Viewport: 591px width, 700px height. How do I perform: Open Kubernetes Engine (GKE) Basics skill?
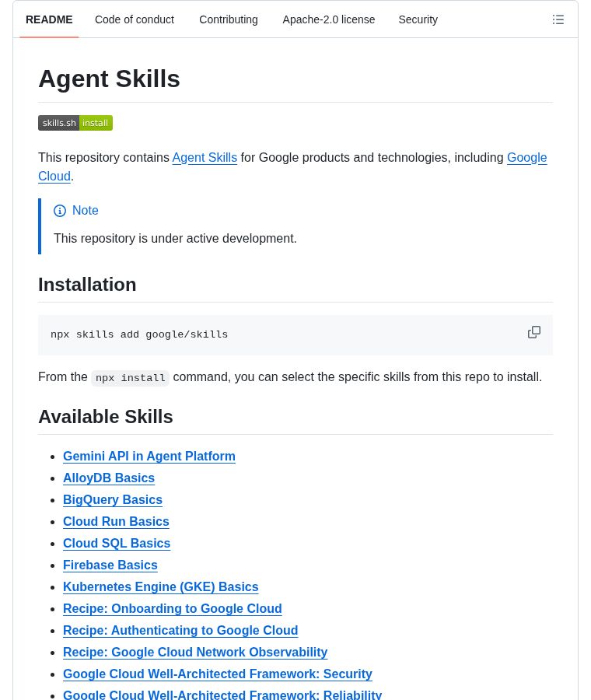[x=161, y=587]
